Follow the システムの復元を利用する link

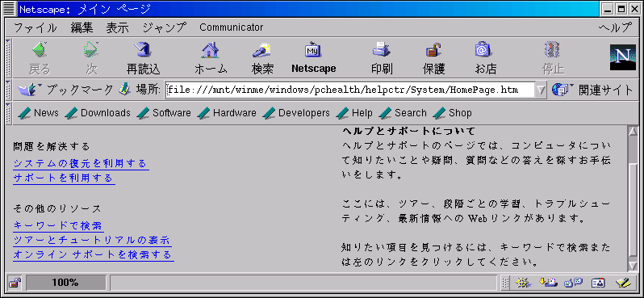80,164
